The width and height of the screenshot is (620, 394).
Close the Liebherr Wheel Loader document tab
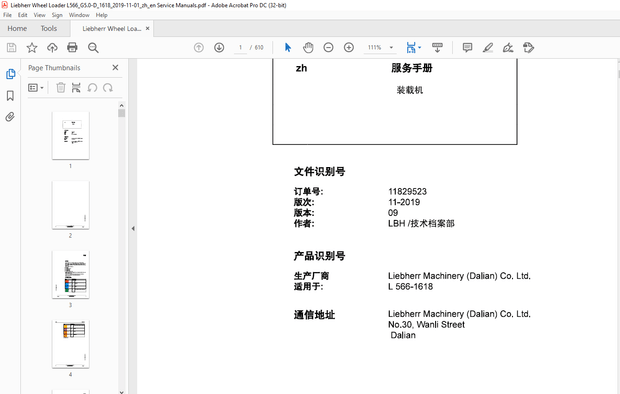point(147,28)
